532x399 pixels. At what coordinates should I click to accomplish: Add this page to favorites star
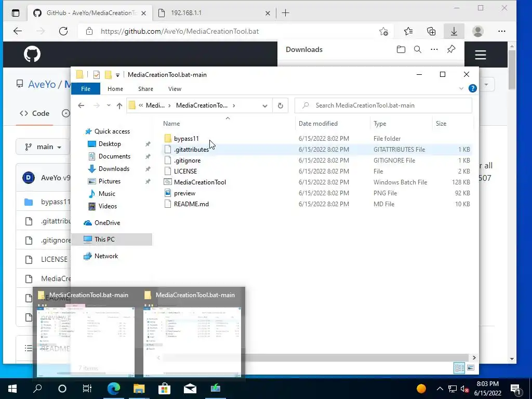pos(383,32)
